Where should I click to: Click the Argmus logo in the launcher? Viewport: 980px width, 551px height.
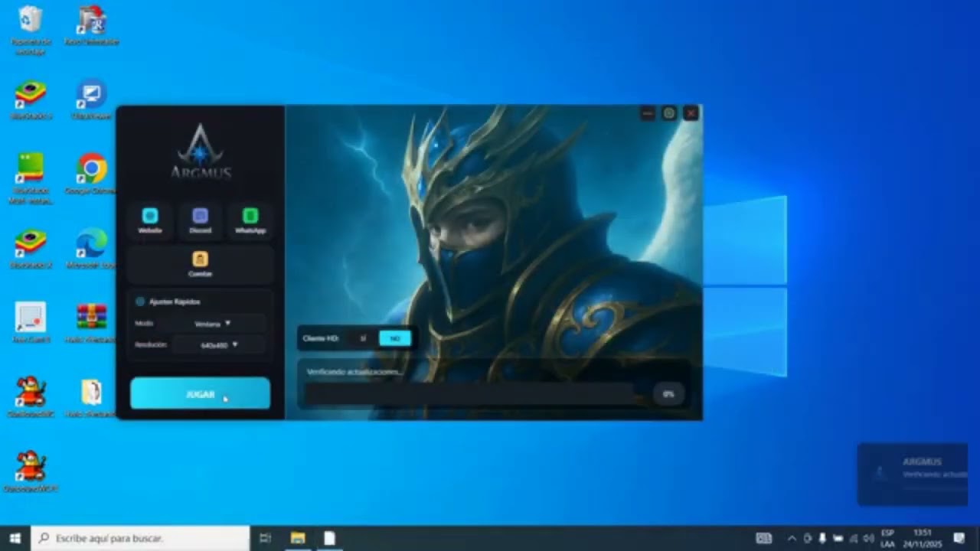coord(200,152)
